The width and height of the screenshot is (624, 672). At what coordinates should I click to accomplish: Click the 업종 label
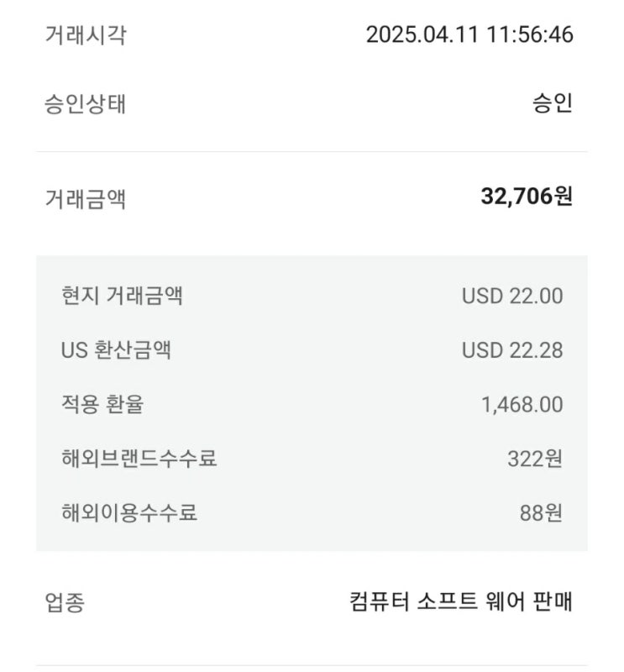(x=65, y=602)
